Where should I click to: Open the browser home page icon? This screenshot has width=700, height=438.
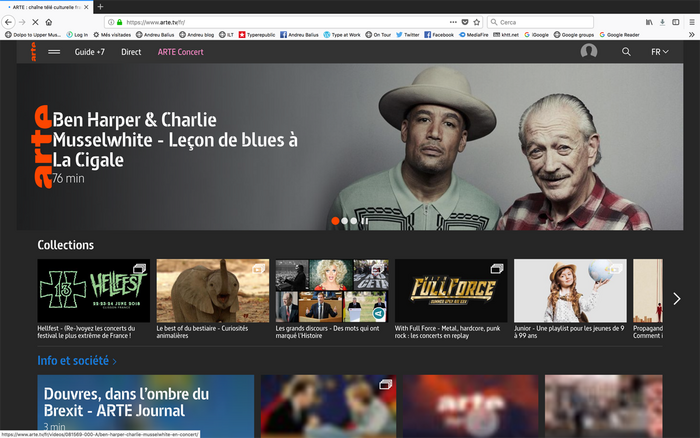(x=49, y=22)
